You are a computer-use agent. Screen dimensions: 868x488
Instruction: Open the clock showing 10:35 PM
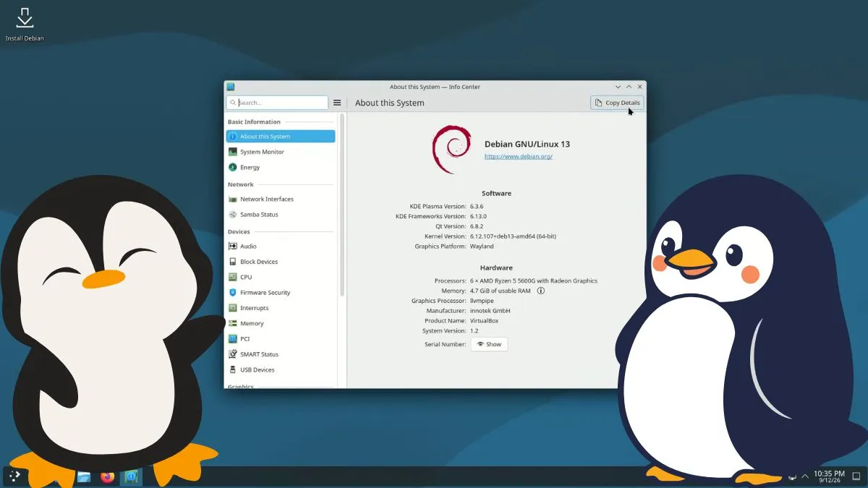[x=829, y=476]
